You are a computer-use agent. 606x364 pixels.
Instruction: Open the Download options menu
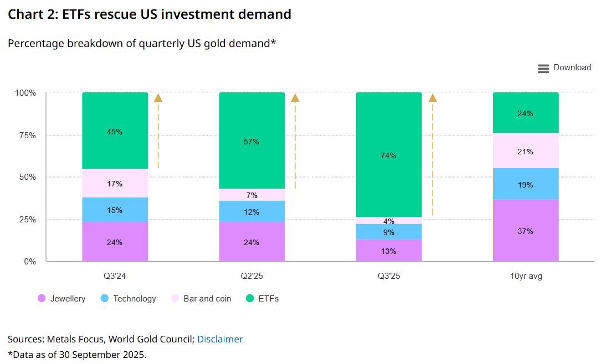(572, 67)
